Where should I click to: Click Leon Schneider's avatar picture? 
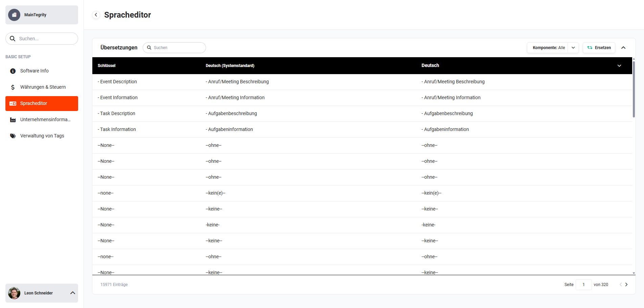tap(14, 293)
